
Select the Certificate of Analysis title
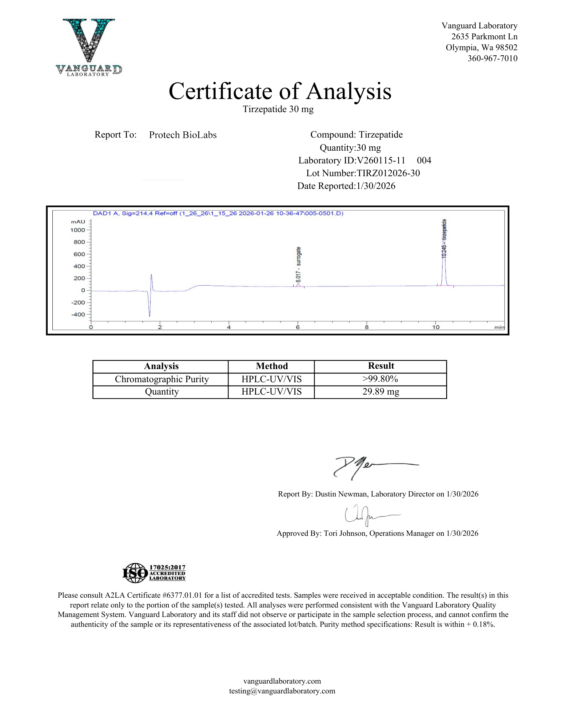click(280, 91)
